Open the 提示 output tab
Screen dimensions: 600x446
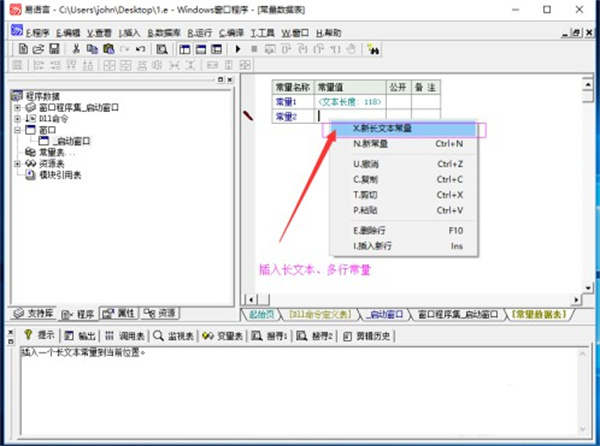pos(39,335)
